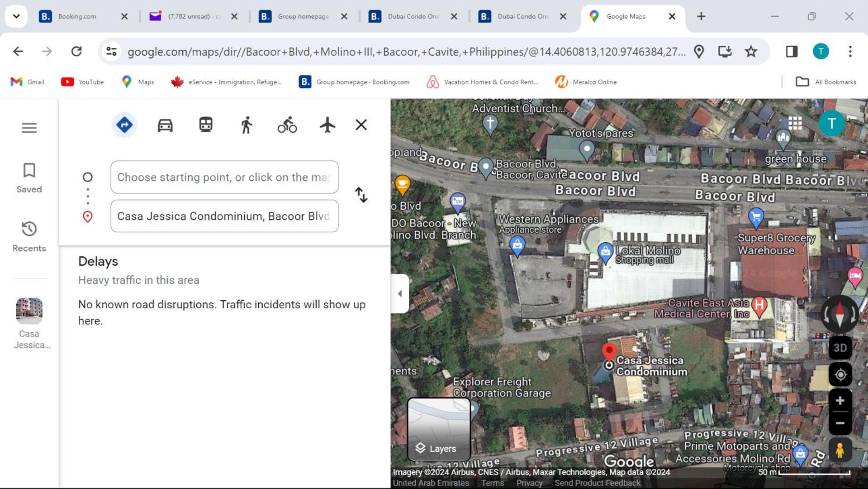
Task: Choose walking travel mode
Action: click(x=247, y=125)
